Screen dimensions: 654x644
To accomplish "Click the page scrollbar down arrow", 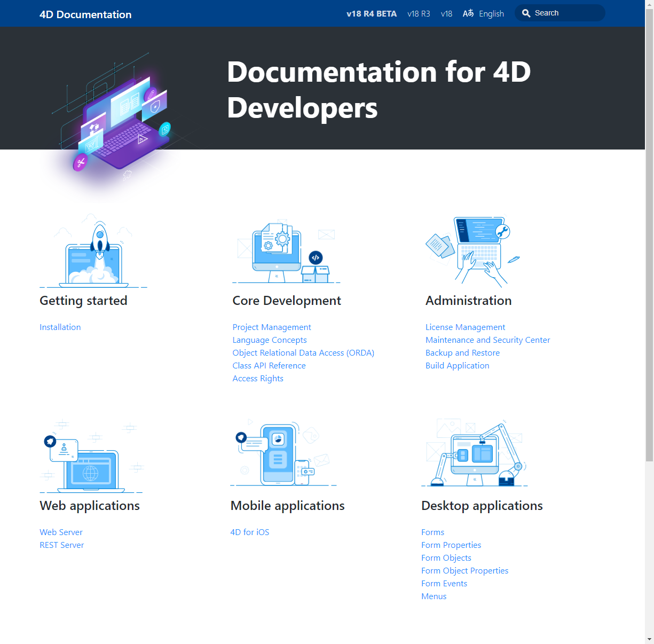I will coord(649,639).
